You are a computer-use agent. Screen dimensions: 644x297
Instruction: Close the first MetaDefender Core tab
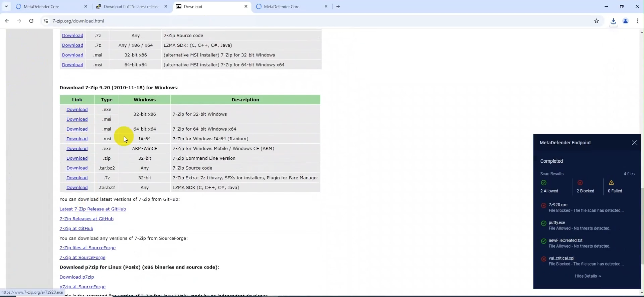coord(86,6)
